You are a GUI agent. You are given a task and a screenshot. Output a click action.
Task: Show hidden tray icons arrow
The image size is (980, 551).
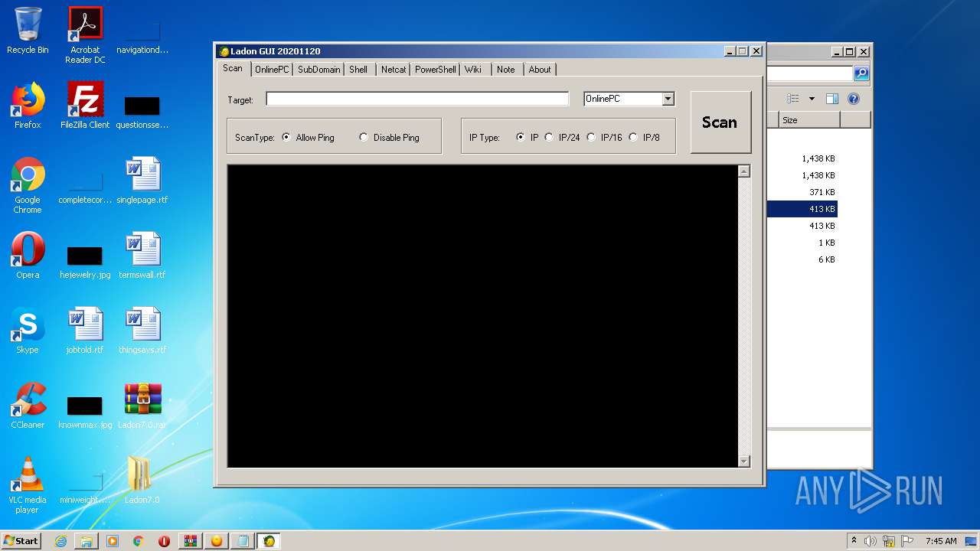coord(854,541)
